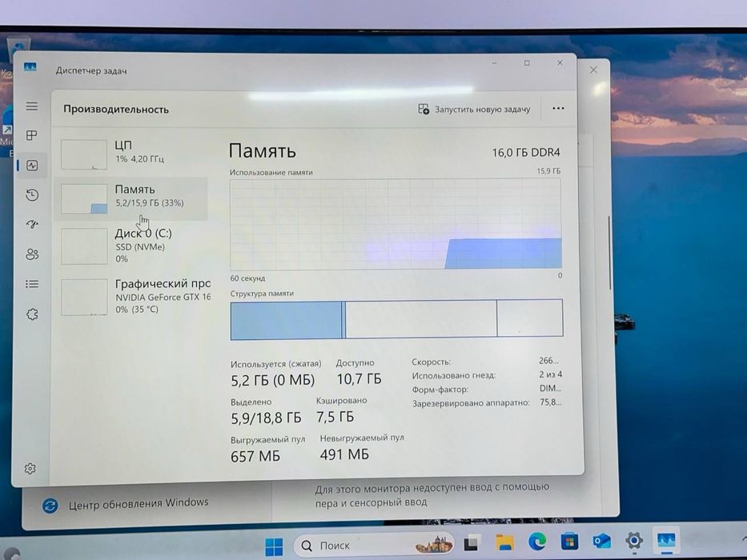Open Microsoft Store from the taskbar

pos(569,542)
